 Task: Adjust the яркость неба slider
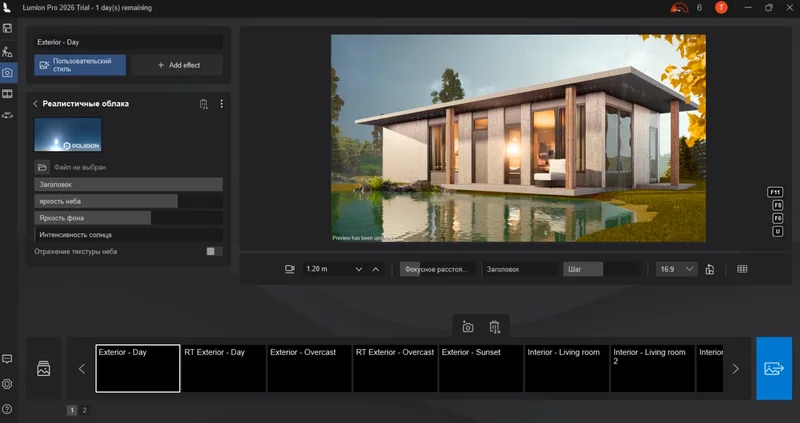(129, 201)
